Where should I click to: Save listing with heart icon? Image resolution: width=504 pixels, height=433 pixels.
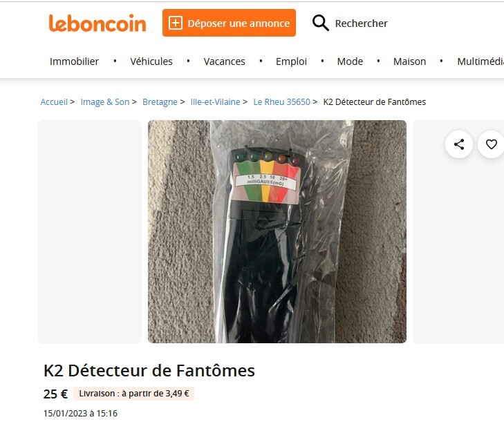click(491, 144)
